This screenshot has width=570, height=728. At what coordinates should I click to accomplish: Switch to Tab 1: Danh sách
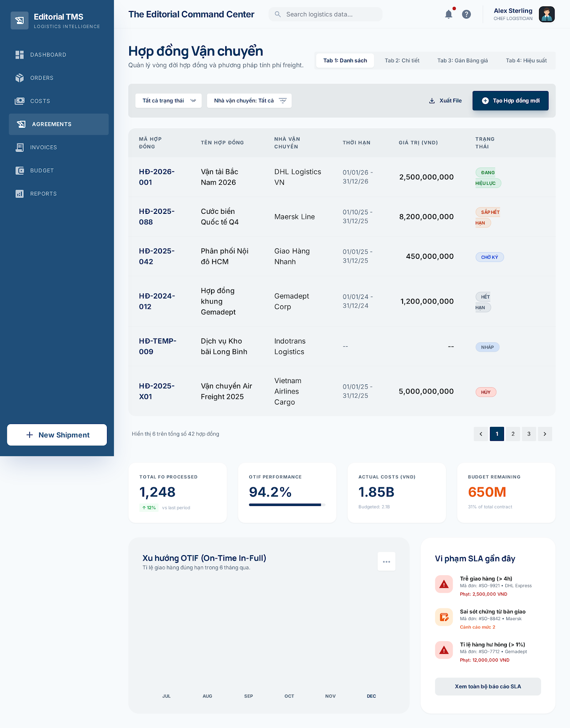(345, 61)
